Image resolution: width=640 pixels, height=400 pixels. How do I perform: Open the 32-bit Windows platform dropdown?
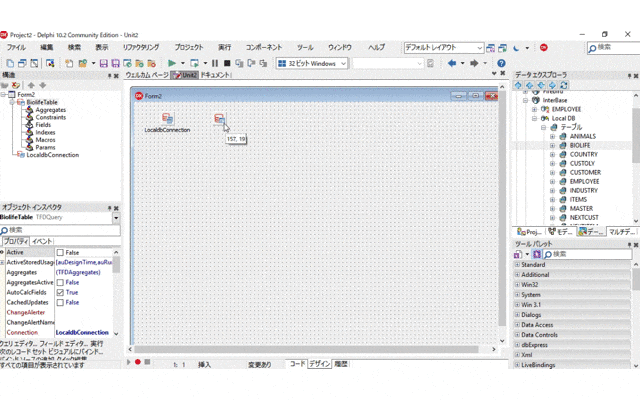tap(343, 64)
